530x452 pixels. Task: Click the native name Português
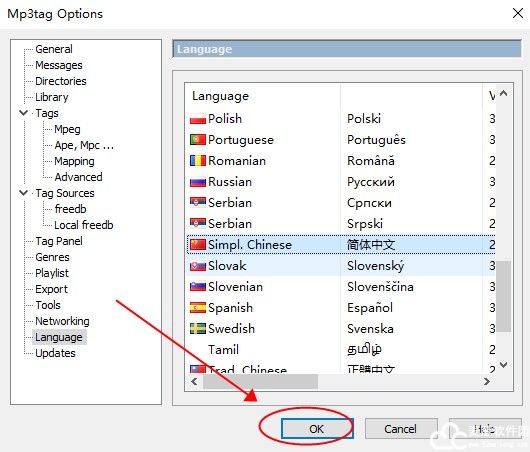click(x=376, y=140)
